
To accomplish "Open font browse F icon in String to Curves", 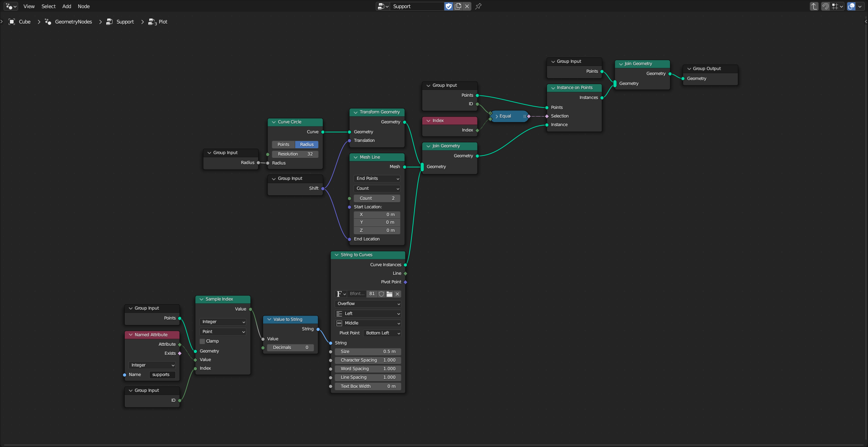I will tap(341, 294).
